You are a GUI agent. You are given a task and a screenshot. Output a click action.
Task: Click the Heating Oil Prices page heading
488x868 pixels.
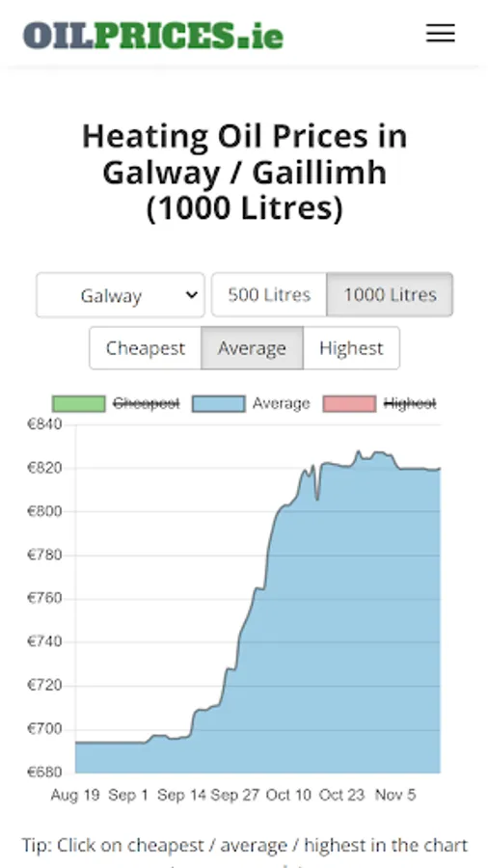tap(244, 173)
